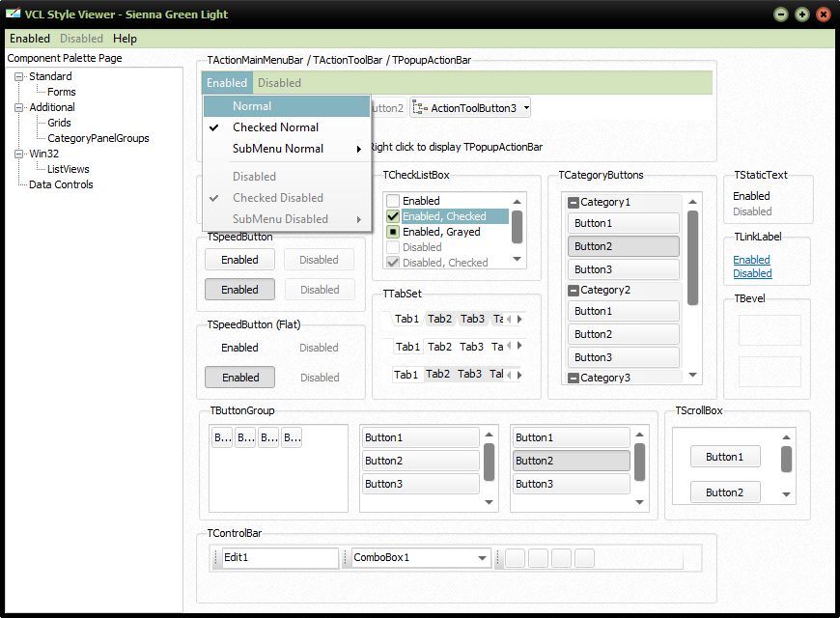Viewport: 840px width, 618px height.
Task: Click the 'Disabled, Checked' checkbox
Action: 393,263
